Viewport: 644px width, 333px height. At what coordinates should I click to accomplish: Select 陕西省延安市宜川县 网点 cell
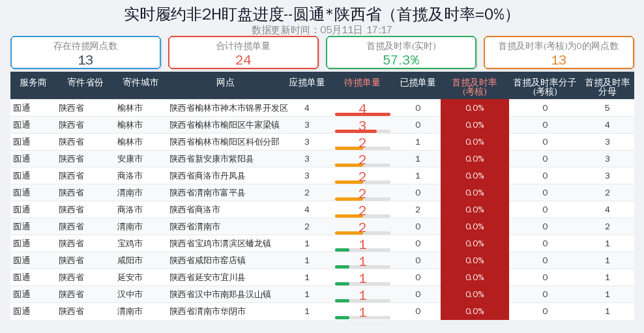[x=207, y=277]
